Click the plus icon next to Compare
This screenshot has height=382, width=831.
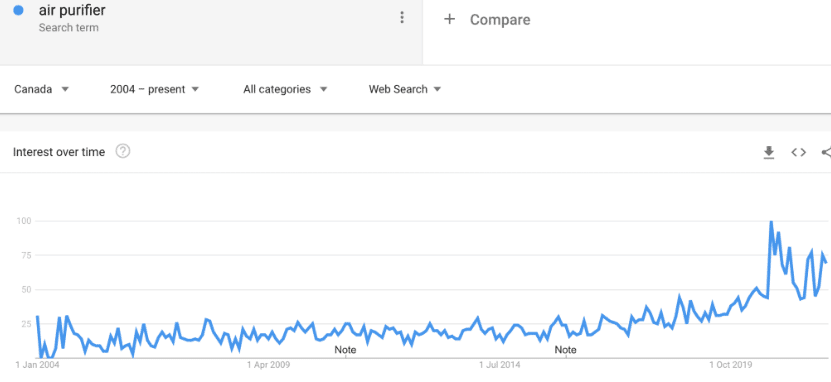449,20
